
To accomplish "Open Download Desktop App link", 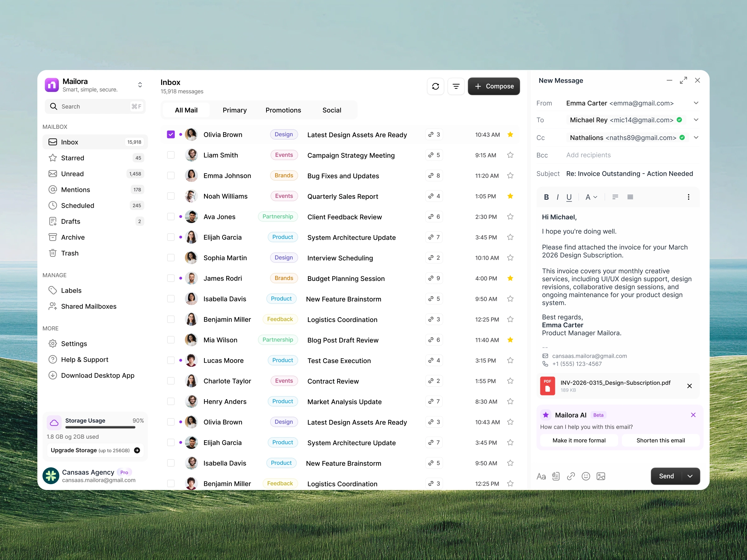I will pyautogui.click(x=95, y=376).
